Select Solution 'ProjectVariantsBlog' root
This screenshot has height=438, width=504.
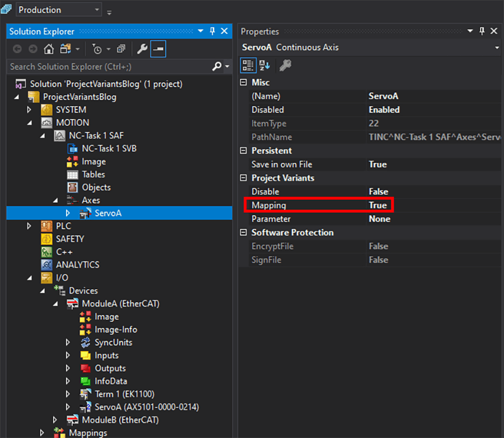coord(106,84)
